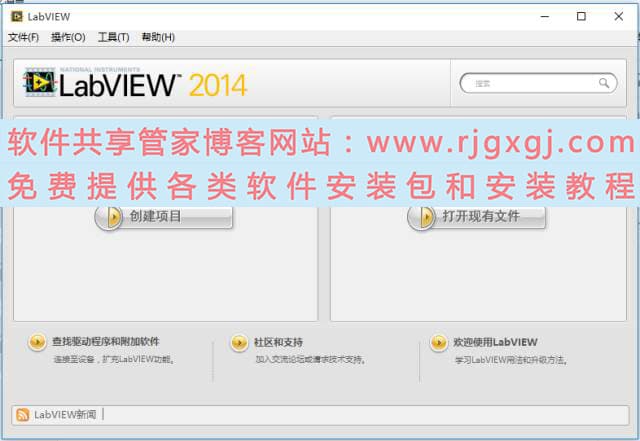This screenshot has width=640, height=441.
Task: Click the 学习LabVIEW用法 description text
Action: point(511,360)
